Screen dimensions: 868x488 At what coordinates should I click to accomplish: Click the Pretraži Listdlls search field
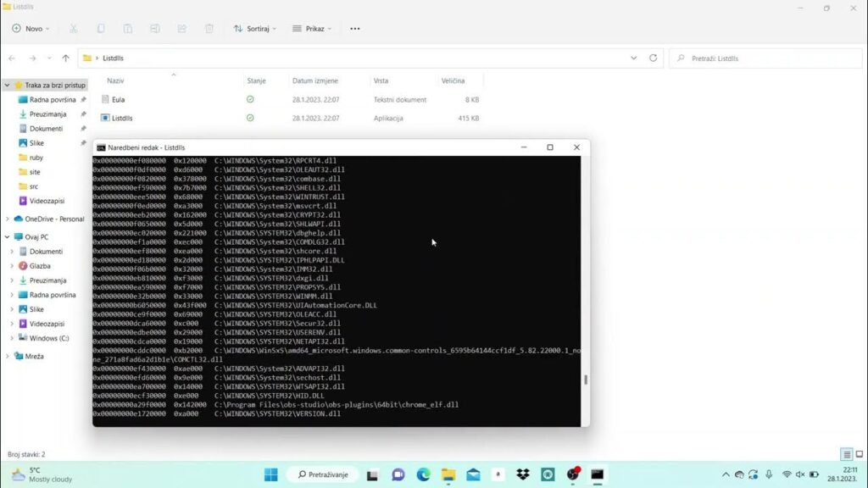[x=763, y=58]
